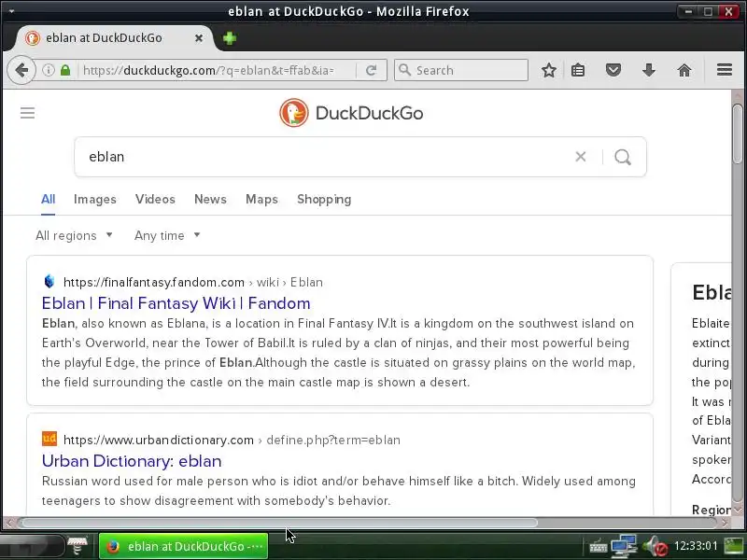Click the DuckDuckGo duck logo

[x=293, y=113]
